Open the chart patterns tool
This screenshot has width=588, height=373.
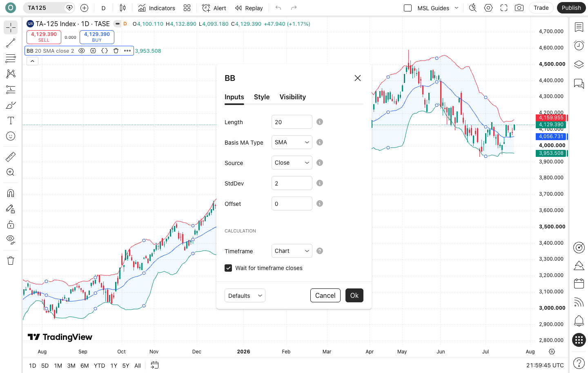tap(11, 74)
